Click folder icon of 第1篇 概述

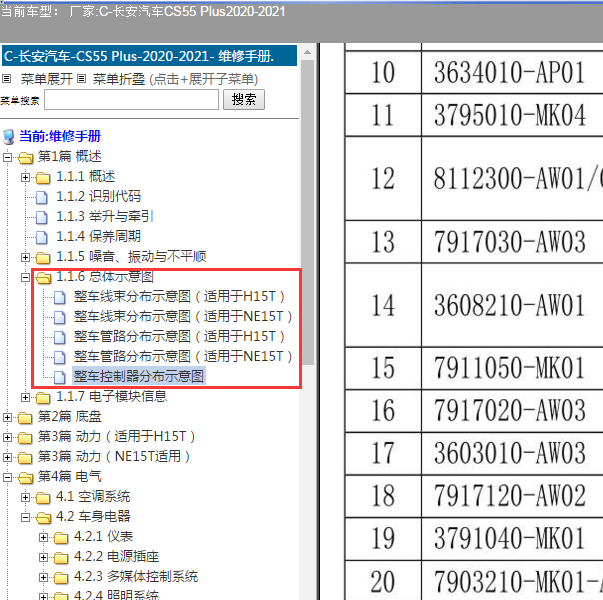click(x=26, y=157)
